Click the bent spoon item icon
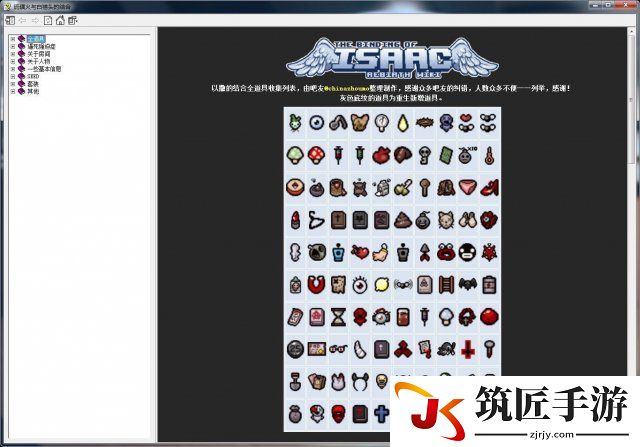This screenshot has width=640, height=447. 338,122
